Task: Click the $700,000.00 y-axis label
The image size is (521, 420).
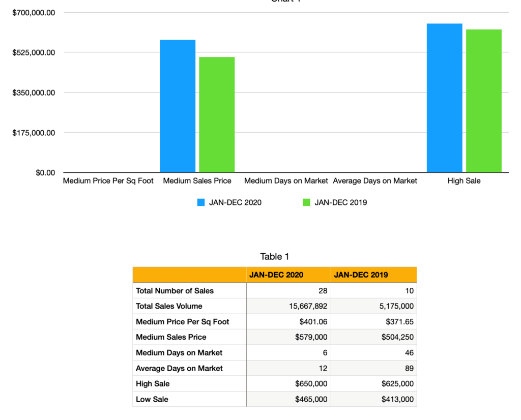Action: click(34, 13)
